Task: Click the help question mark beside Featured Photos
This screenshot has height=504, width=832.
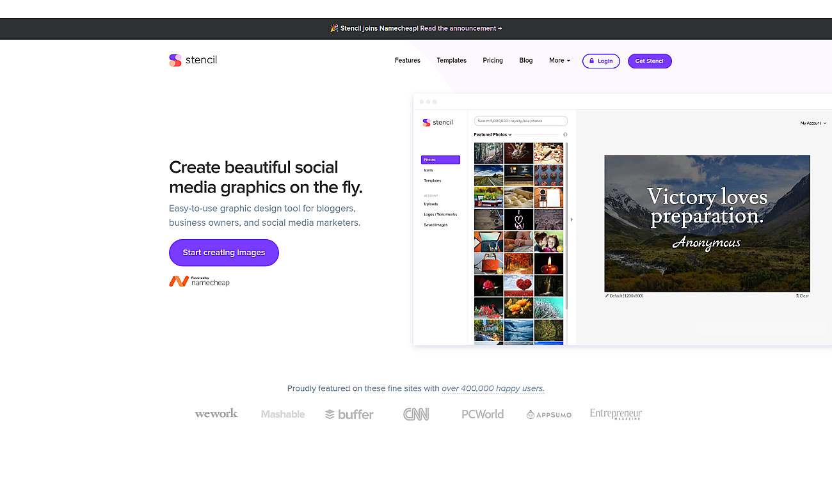Action: pos(565,135)
